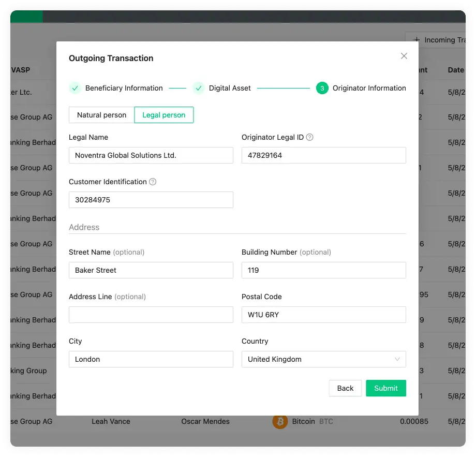Click the green checkmark beside Digital Asset
Screen dimensions: 476x457
[x=199, y=88]
